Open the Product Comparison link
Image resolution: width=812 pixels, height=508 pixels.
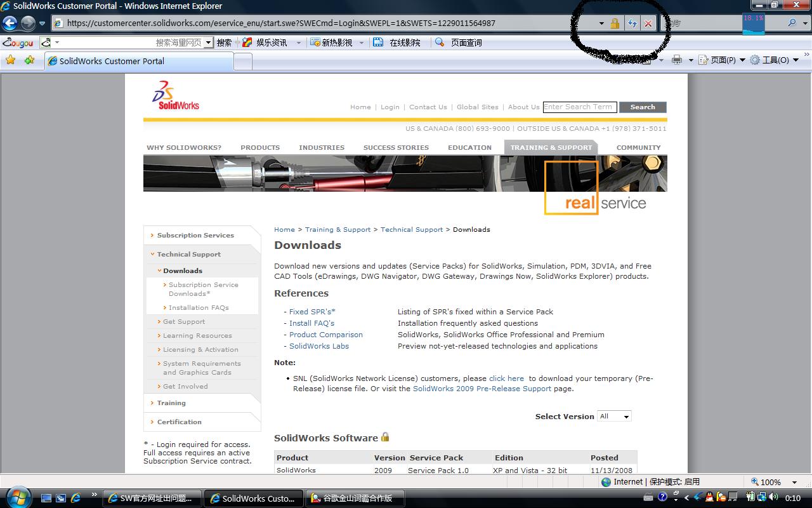pyautogui.click(x=326, y=335)
